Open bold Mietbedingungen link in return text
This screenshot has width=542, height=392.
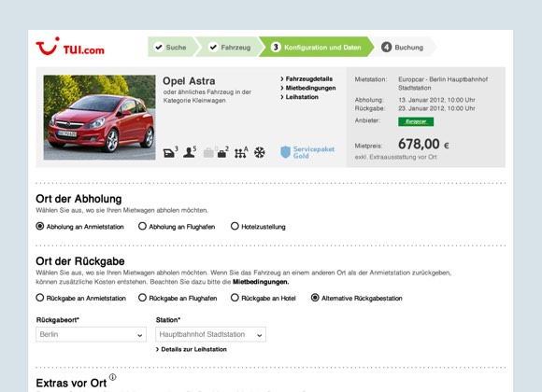pyautogui.click(x=261, y=282)
